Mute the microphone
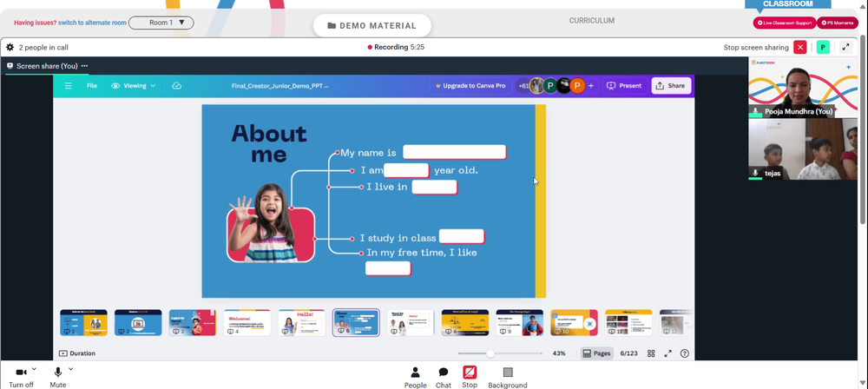 pos(57,377)
